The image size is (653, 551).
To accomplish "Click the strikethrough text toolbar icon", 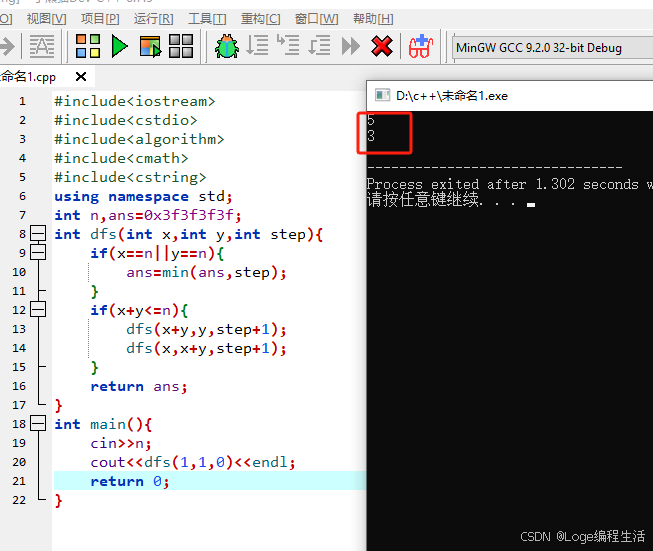I will point(42,46).
